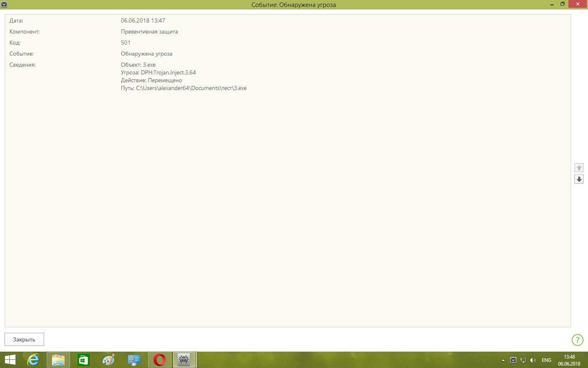Switch to Opera browser in taskbar
588x368 pixels.
160,360
